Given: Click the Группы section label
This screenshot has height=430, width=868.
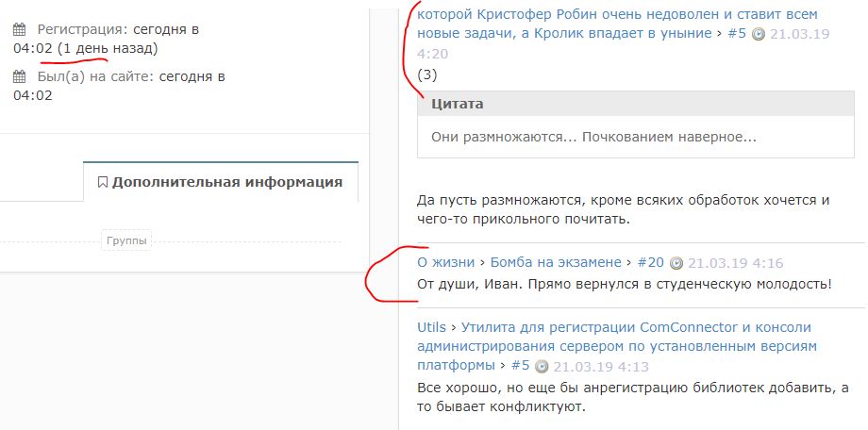Looking at the screenshot, I should [x=126, y=241].
